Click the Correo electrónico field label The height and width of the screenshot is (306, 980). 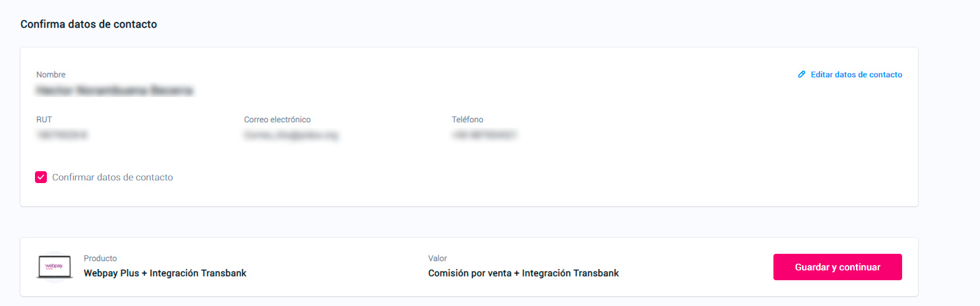coord(277,120)
